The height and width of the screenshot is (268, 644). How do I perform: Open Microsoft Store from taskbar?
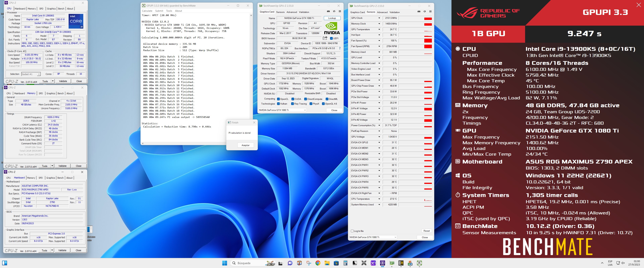tap(336, 263)
